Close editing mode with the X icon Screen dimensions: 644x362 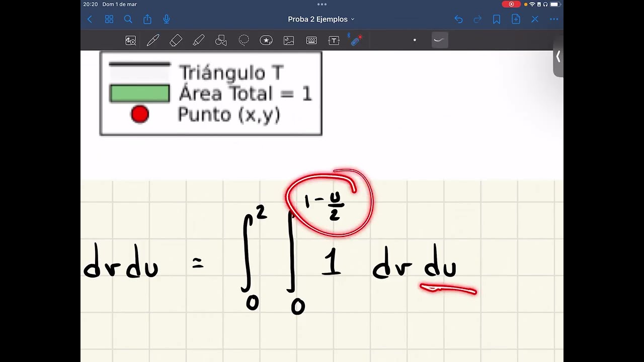pyautogui.click(x=535, y=19)
